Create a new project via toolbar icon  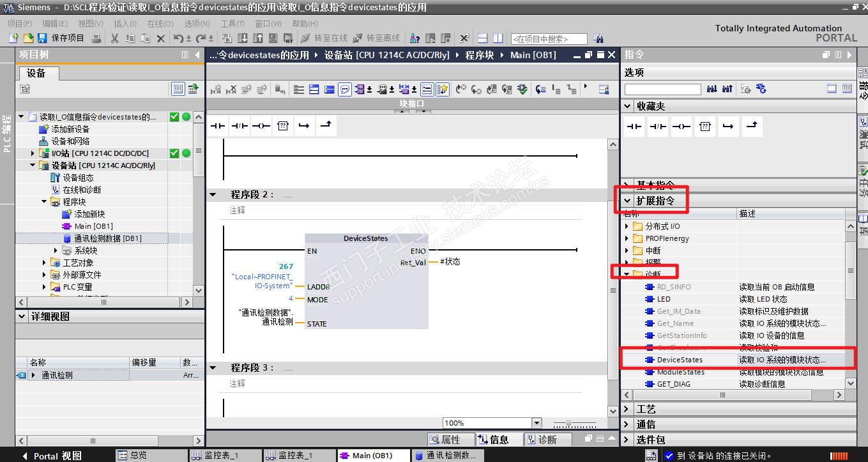[13, 38]
